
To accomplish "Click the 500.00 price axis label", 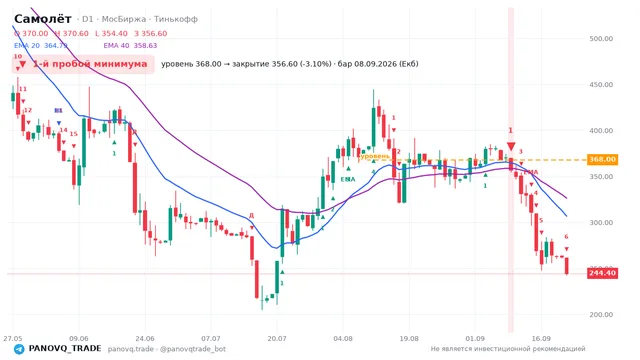I will tap(601, 38).
